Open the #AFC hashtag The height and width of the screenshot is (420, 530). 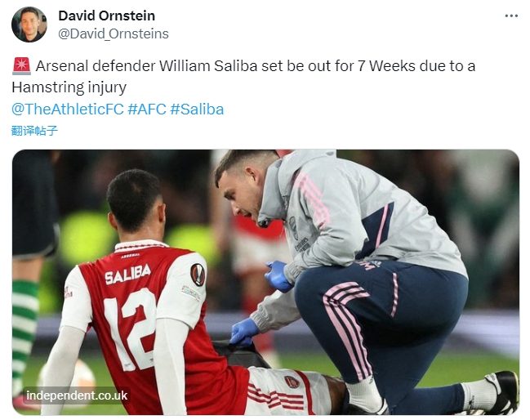(147, 109)
